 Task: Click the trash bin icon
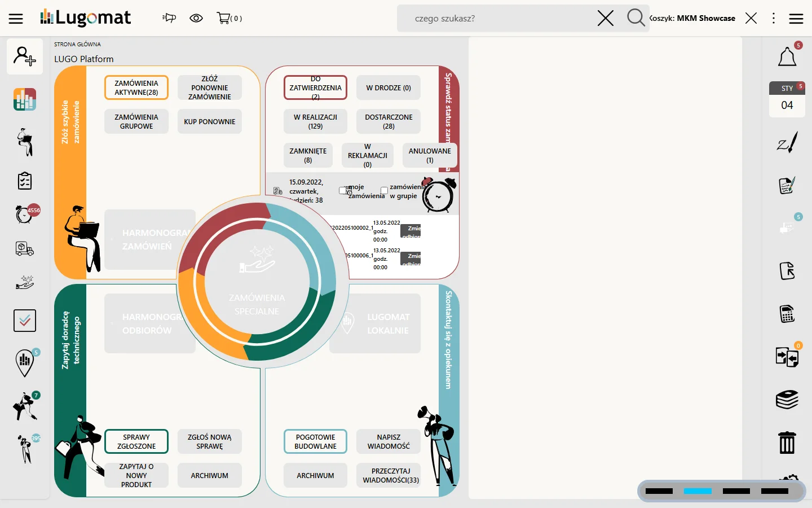pyautogui.click(x=787, y=443)
